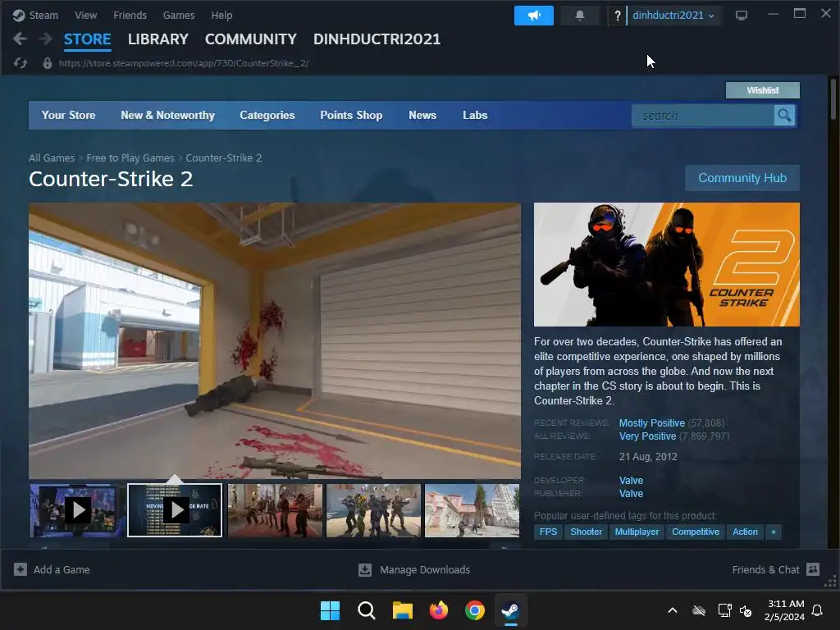Switch to the LIBRARY tab

[x=158, y=39]
